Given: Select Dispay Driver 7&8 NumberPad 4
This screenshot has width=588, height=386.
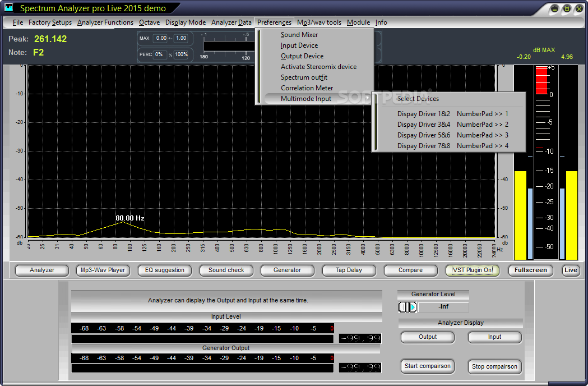Looking at the screenshot, I should pyautogui.click(x=452, y=146).
